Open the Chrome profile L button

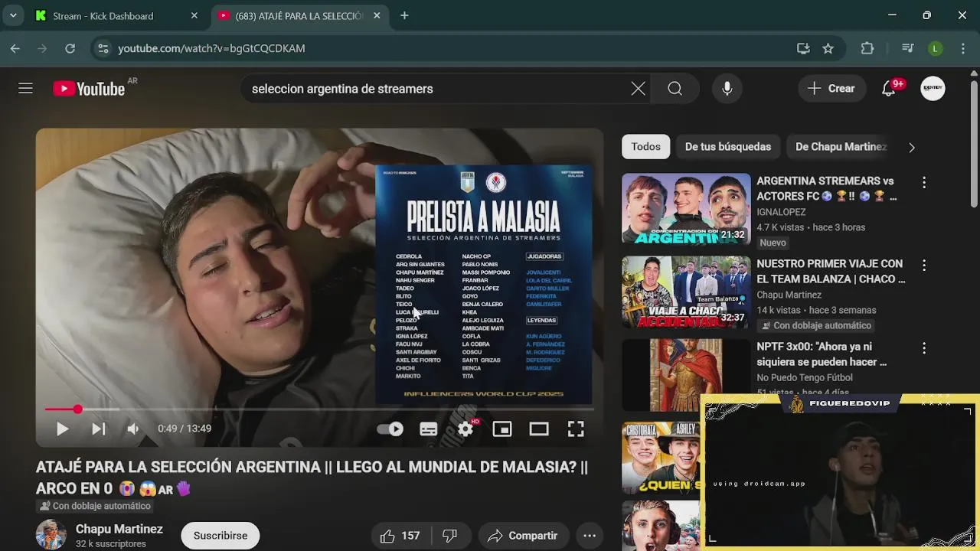(x=935, y=48)
